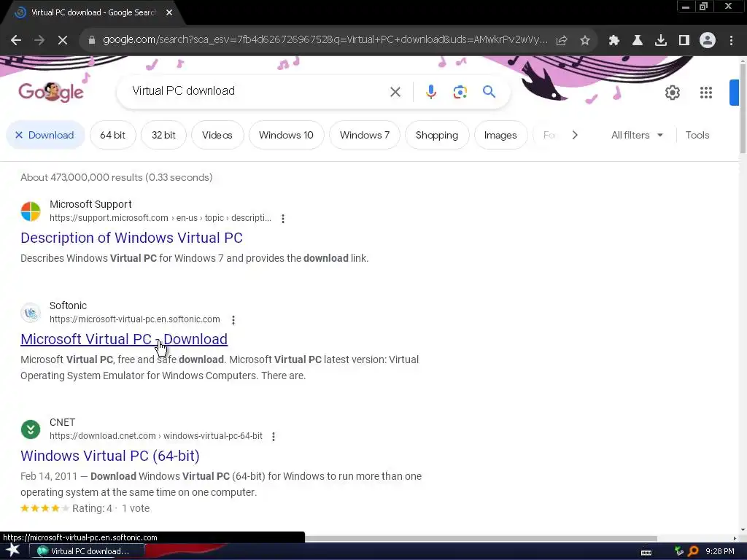Apply the 32 bit filter chip
Screen dimensions: 747x560
click(164, 135)
